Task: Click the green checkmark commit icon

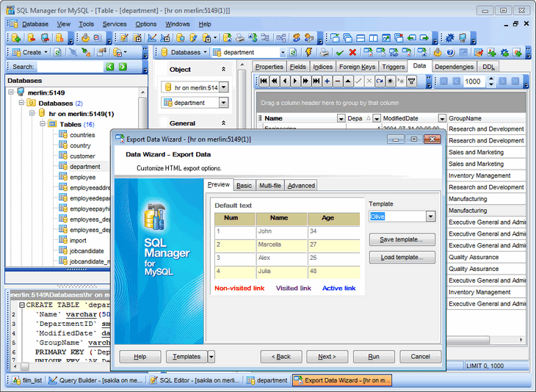Action: click(339, 52)
